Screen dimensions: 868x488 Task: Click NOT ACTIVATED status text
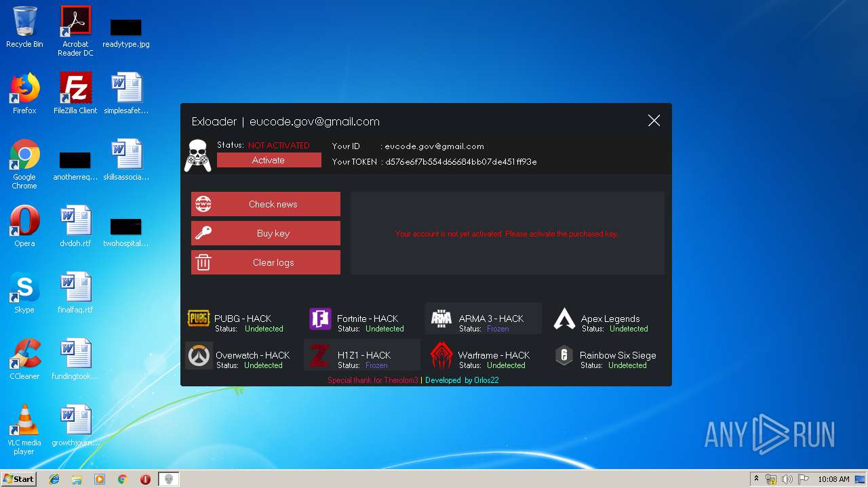pos(279,146)
